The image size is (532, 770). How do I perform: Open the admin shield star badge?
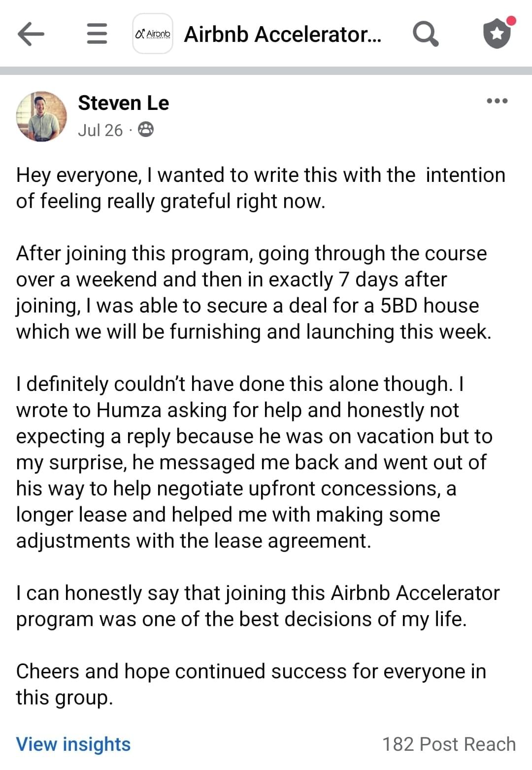pyautogui.click(x=497, y=34)
